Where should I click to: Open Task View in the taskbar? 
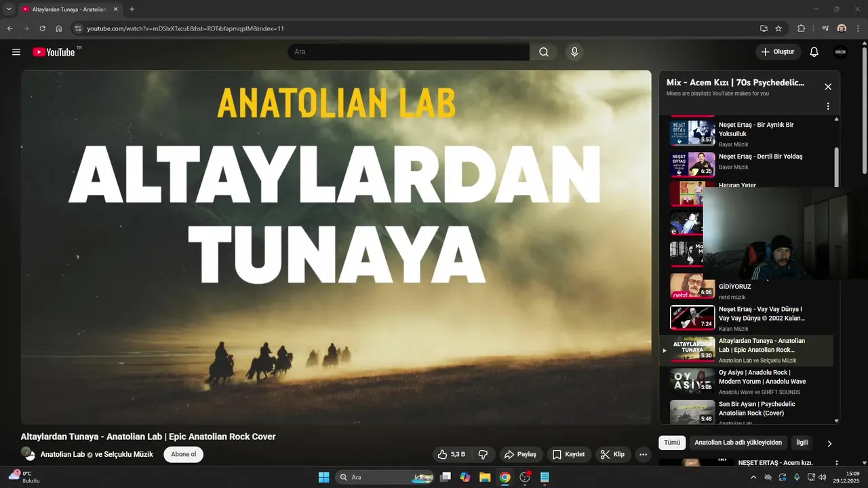(x=446, y=477)
